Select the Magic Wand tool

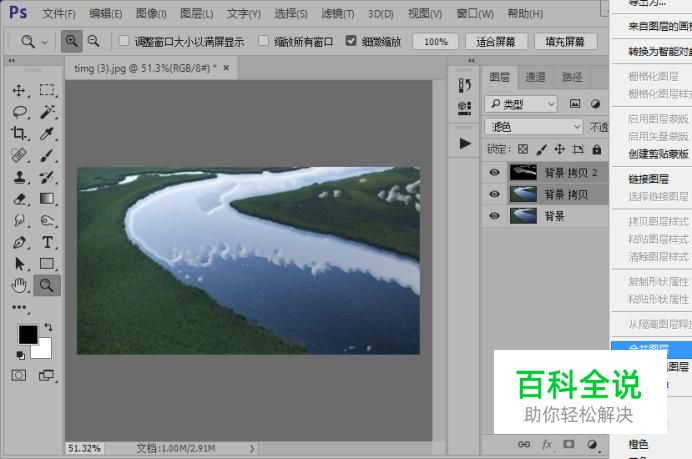47,112
